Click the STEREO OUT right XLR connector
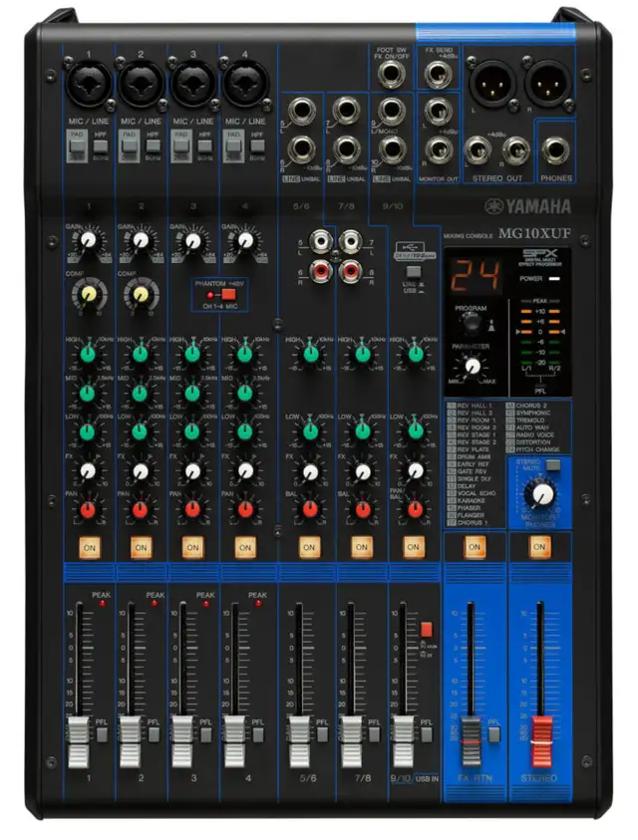The image size is (638, 840). point(547,84)
